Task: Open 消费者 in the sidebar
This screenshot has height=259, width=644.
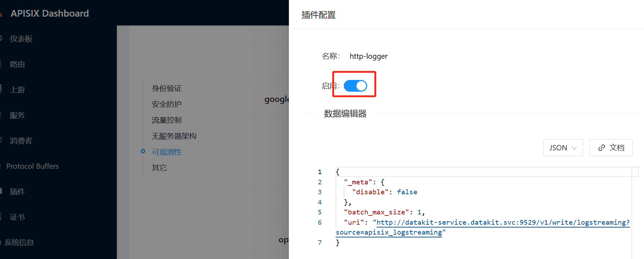Action: 21,141
